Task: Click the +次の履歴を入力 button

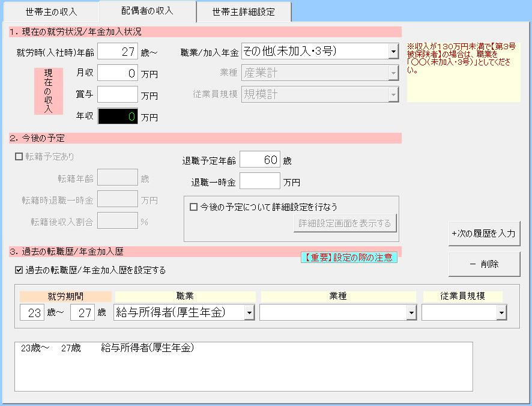Action: click(484, 234)
